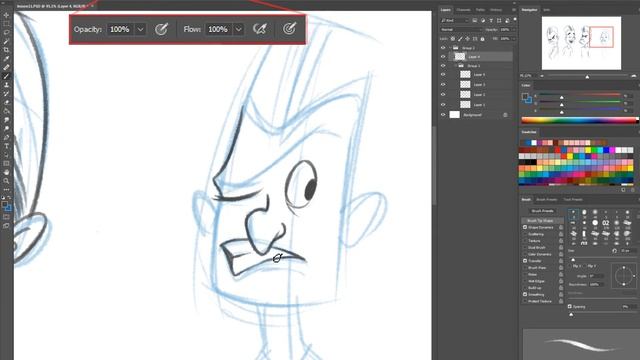Select Brush Tip Shape option
This screenshot has width=640, height=360.
click(x=540, y=220)
